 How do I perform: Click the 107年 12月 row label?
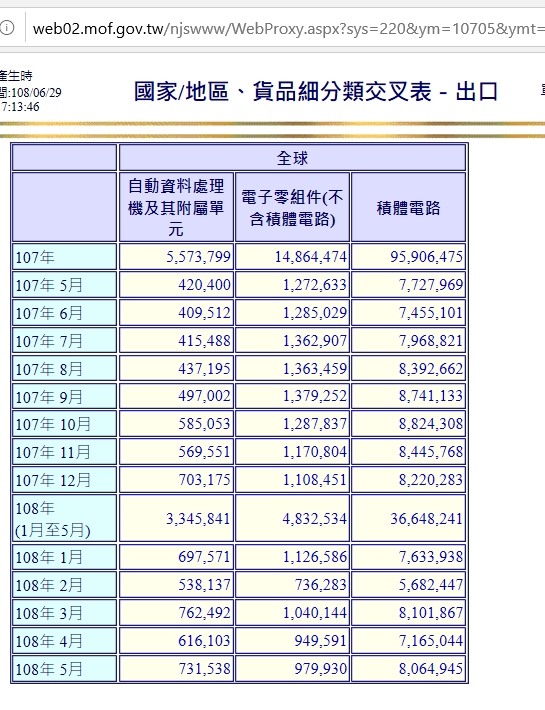point(64,480)
